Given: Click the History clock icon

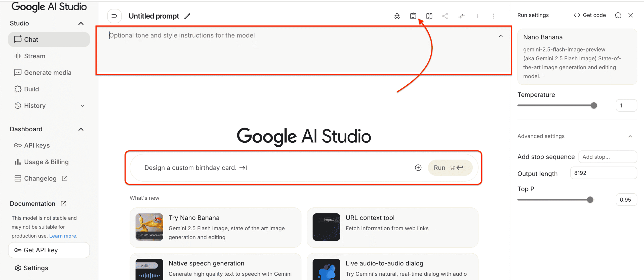Looking at the screenshot, I should click(x=18, y=106).
